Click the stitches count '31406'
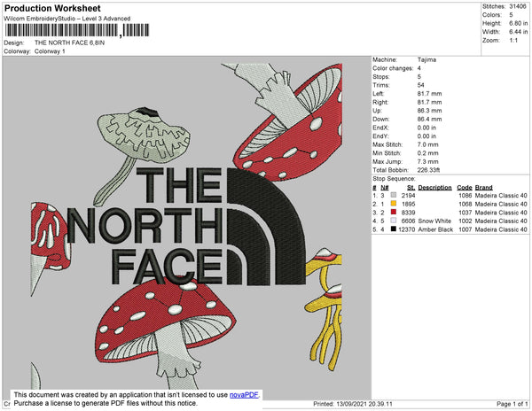This screenshot has height=411, width=532. click(x=518, y=6)
